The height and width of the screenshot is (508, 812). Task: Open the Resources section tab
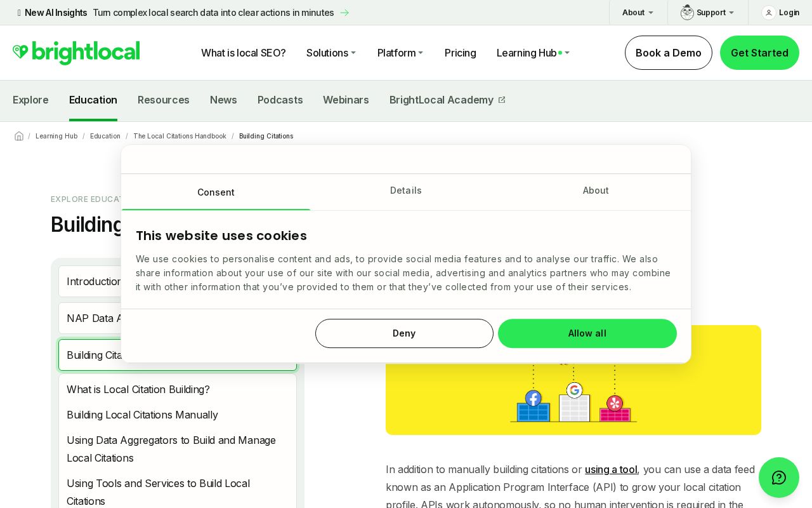click(164, 100)
